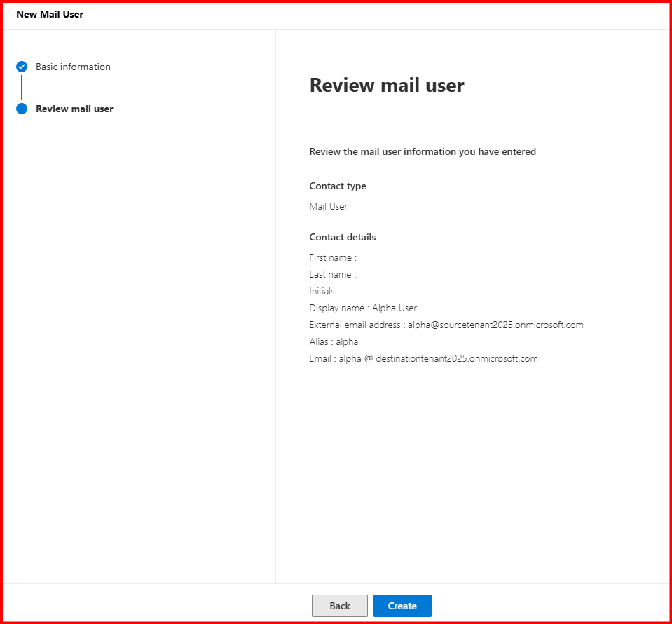Click the blue circle beside Review mail user step
The image size is (672, 624).
22,109
